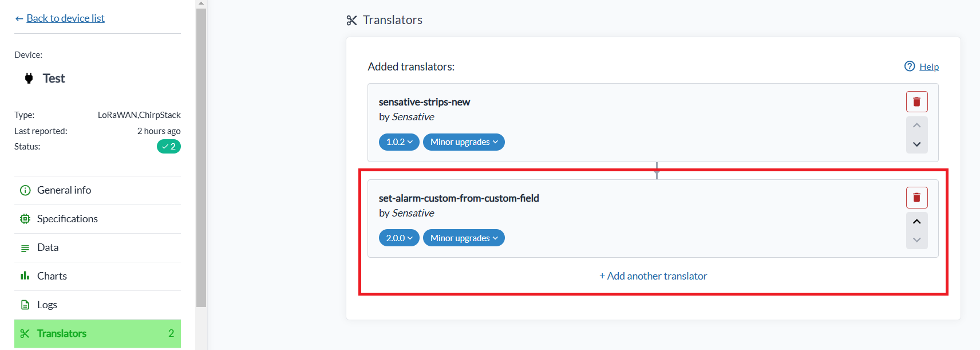The image size is (980, 350).
Task: View the device Logs
Action: click(x=47, y=305)
